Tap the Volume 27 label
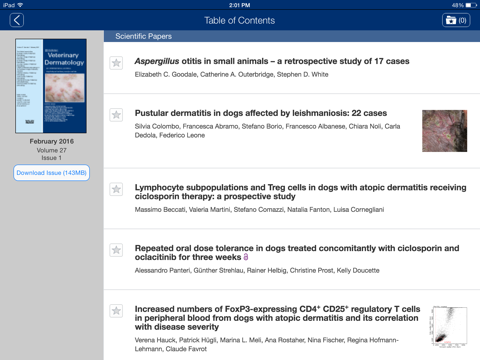 click(52, 150)
